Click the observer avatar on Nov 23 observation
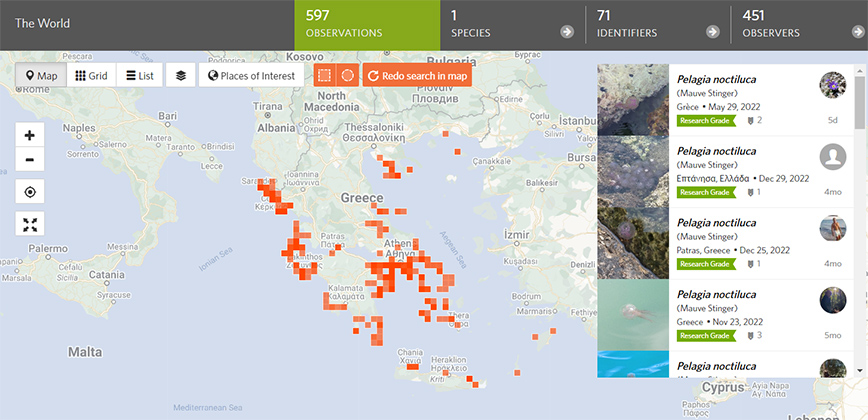 pyautogui.click(x=832, y=300)
